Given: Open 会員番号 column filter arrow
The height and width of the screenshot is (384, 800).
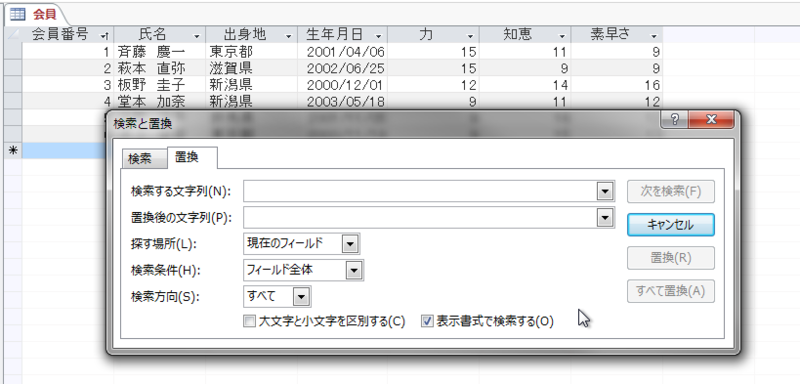Looking at the screenshot, I should 105,36.
